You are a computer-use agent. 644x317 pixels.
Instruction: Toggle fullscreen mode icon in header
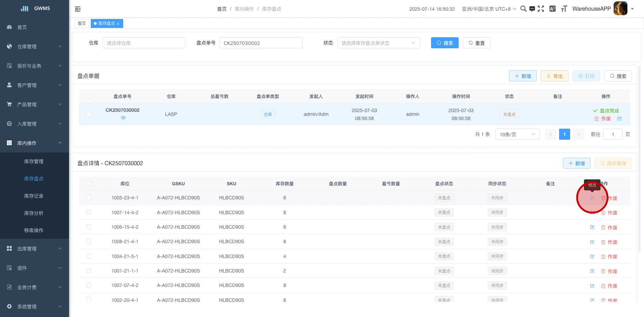point(541,9)
